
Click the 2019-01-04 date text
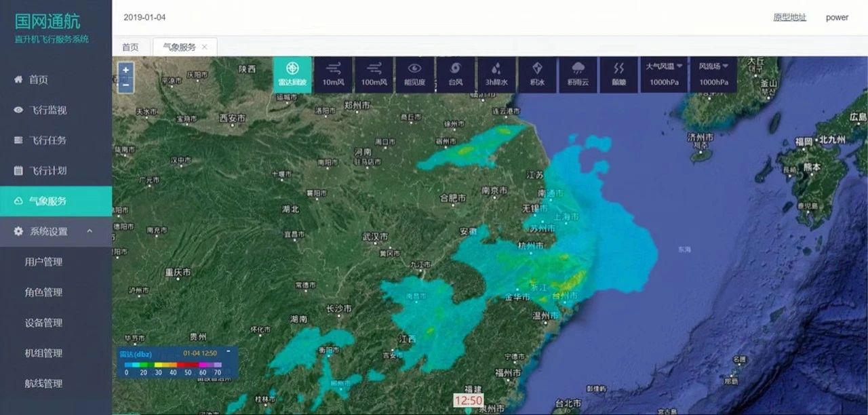point(144,18)
